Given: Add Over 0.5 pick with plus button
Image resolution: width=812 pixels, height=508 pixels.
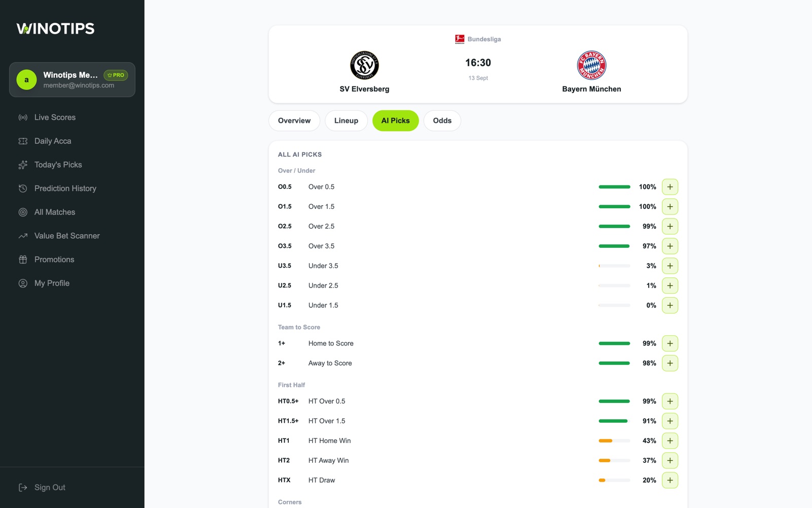Looking at the screenshot, I should pos(670,187).
